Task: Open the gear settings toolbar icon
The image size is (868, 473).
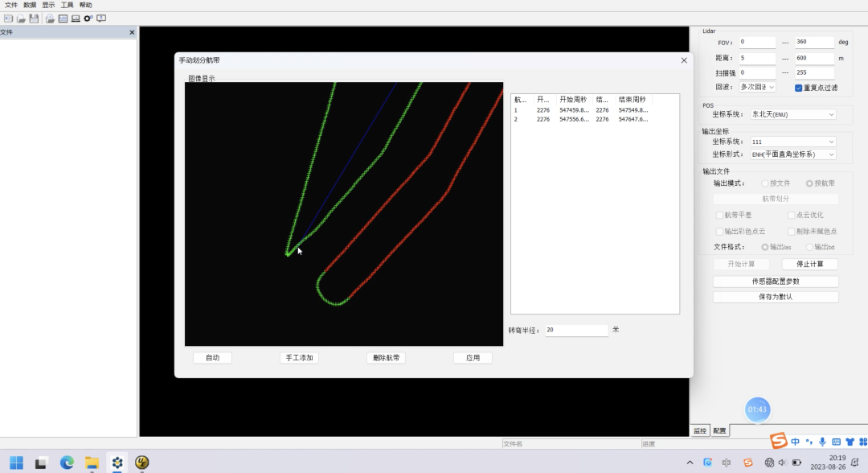Action: [88, 19]
